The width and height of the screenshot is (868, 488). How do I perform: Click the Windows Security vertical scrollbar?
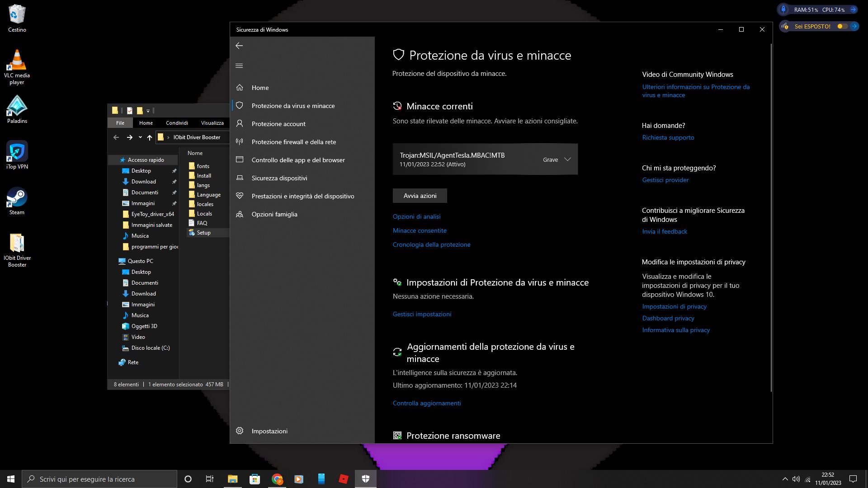tap(771, 217)
